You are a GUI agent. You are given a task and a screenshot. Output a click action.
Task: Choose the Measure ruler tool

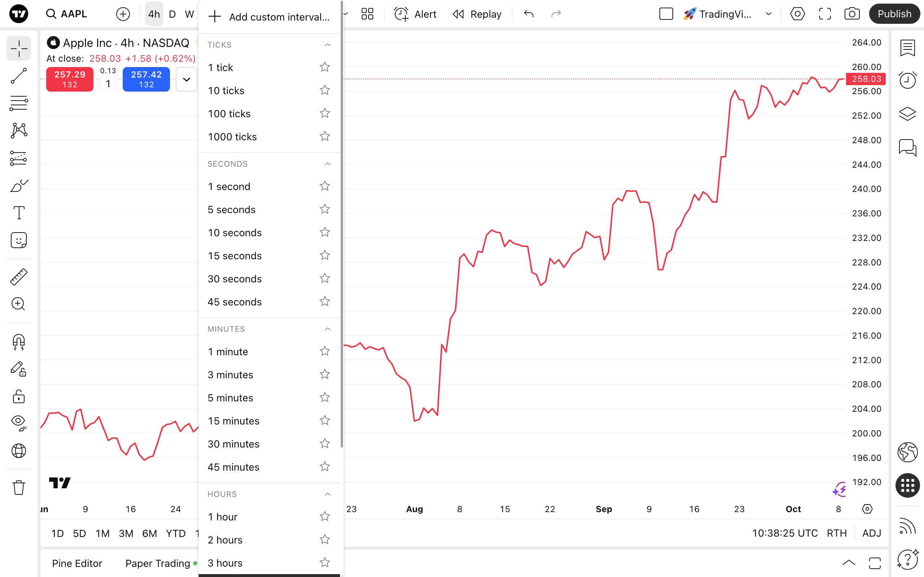[18, 277]
